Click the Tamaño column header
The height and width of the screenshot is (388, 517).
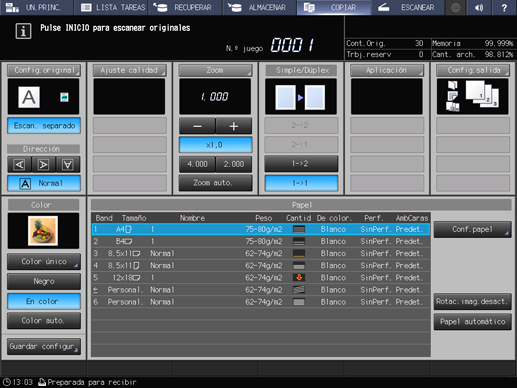(x=134, y=218)
